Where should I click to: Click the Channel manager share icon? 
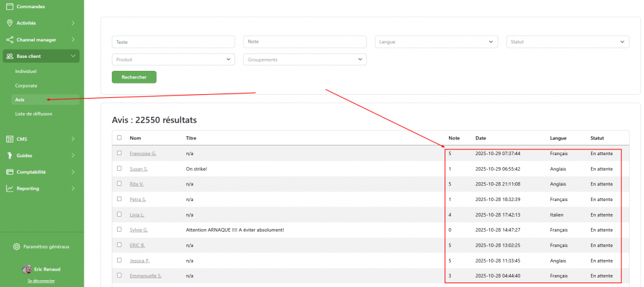(9, 40)
